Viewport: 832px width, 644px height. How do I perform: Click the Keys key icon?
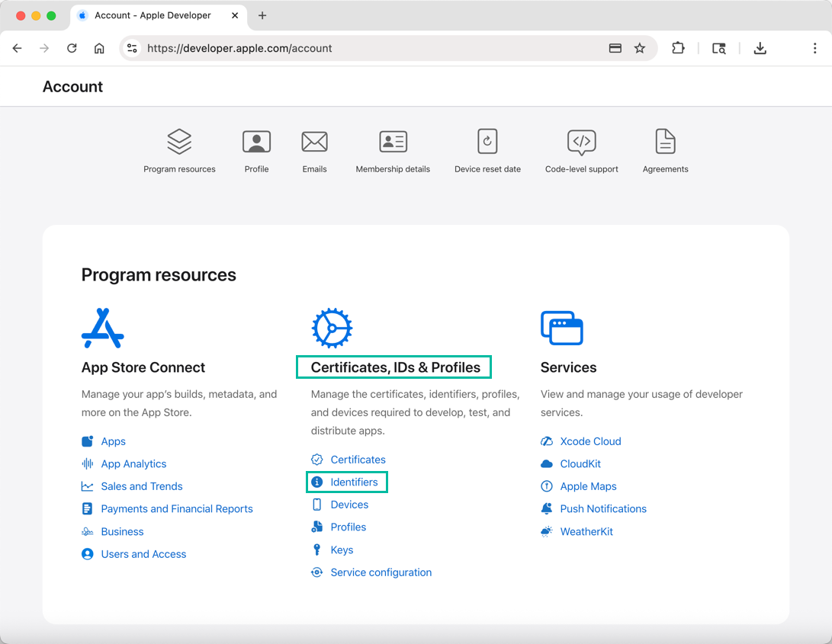pos(317,549)
